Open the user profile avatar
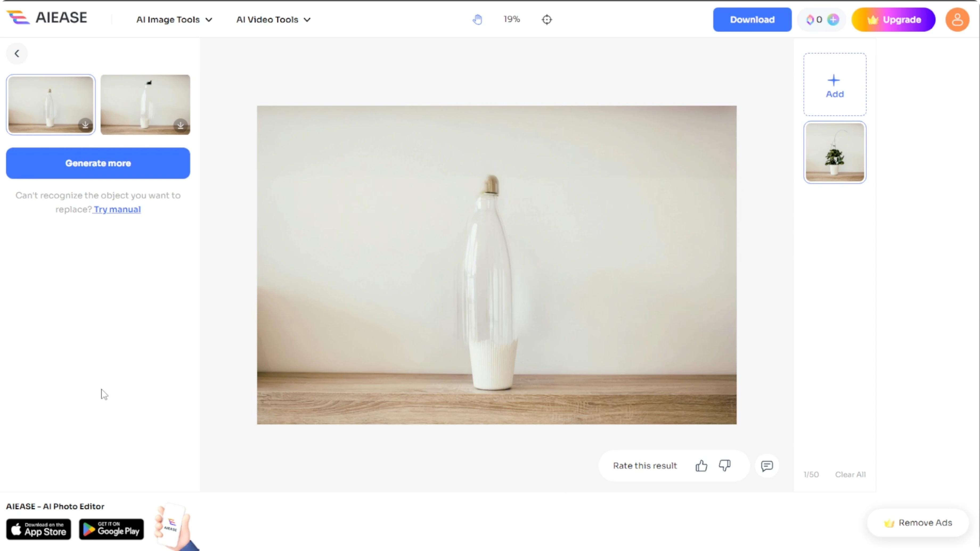The width and height of the screenshot is (980, 551). (957, 19)
